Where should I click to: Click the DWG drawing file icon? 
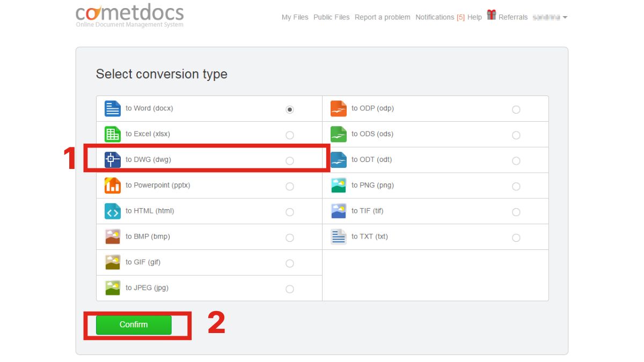(112, 159)
